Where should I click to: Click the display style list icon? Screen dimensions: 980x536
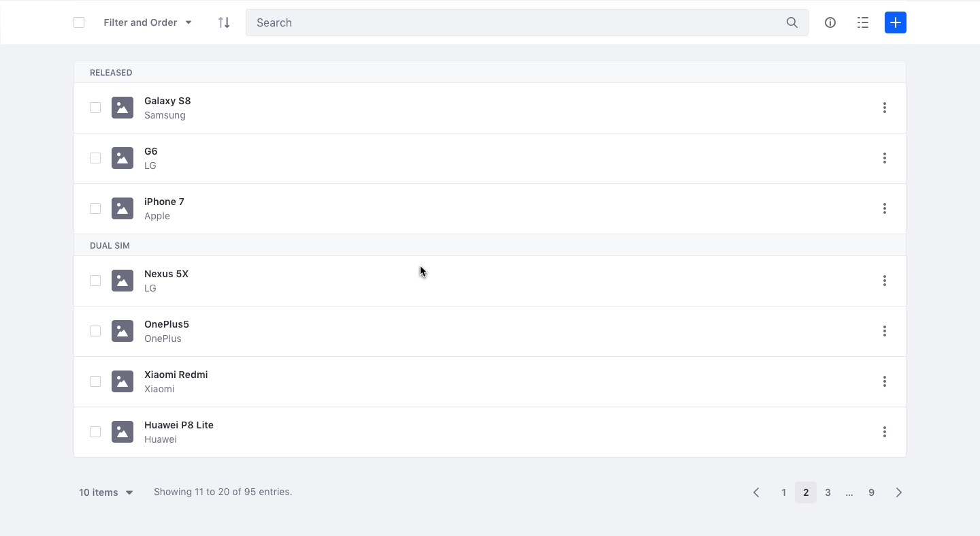(x=862, y=22)
